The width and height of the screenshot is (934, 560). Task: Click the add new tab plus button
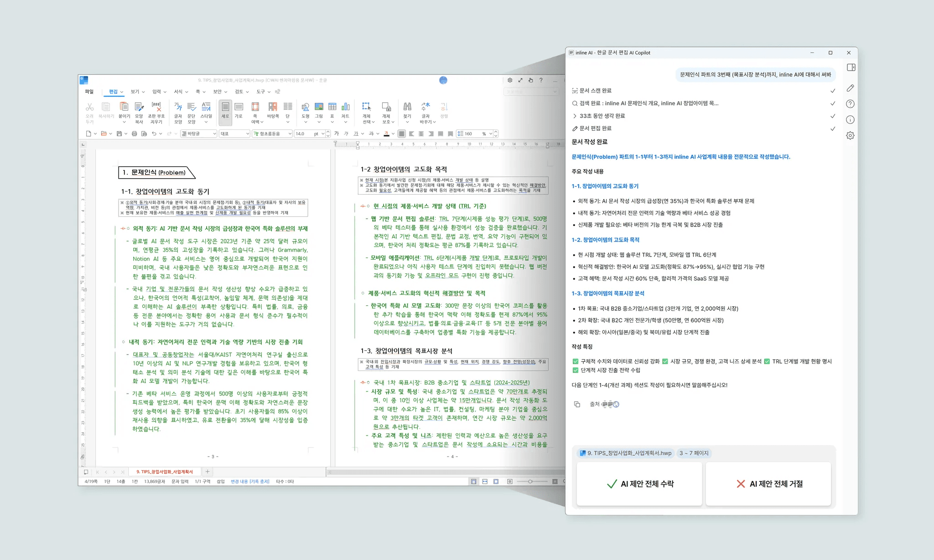208,472
